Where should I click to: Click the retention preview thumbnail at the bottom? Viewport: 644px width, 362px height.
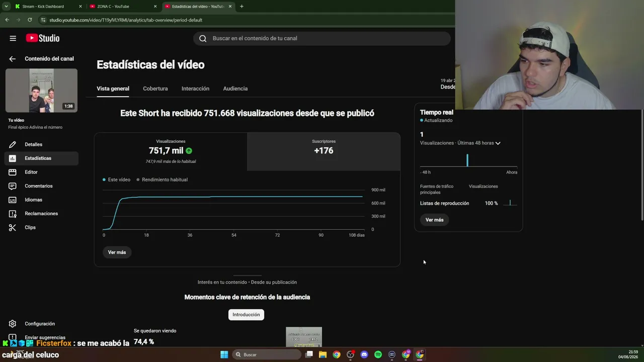304,337
